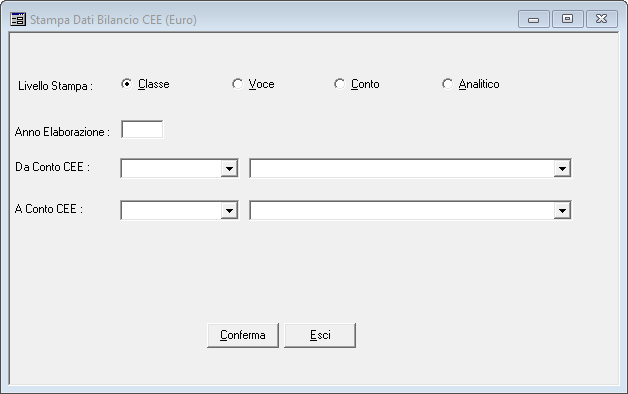Screen dimensions: 628x394
Task: Click inside the Da Conto CEE code field
Action: (x=171, y=169)
